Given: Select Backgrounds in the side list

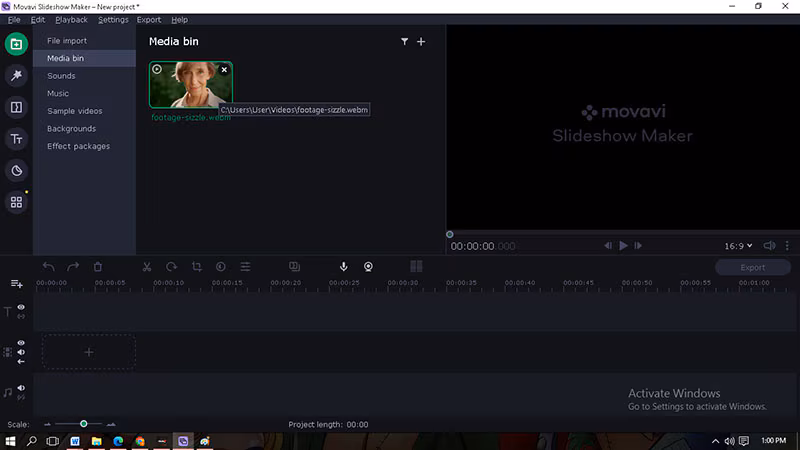Looking at the screenshot, I should click(x=85, y=129).
